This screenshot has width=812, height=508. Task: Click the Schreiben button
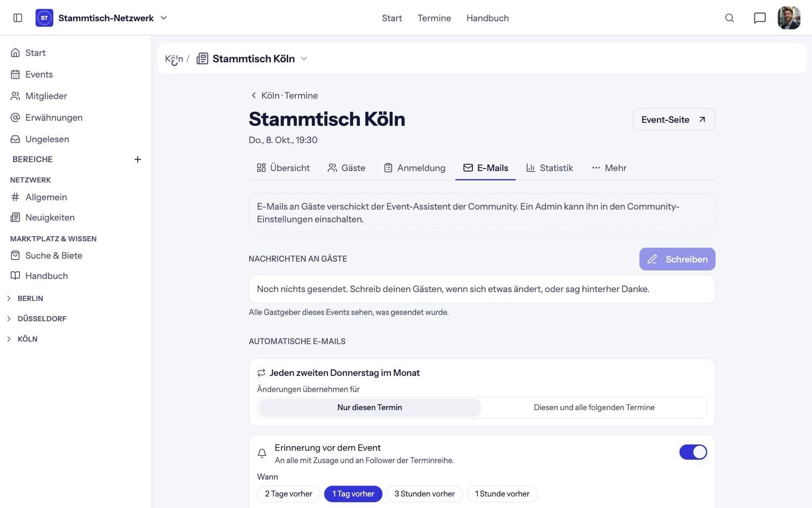coord(678,259)
